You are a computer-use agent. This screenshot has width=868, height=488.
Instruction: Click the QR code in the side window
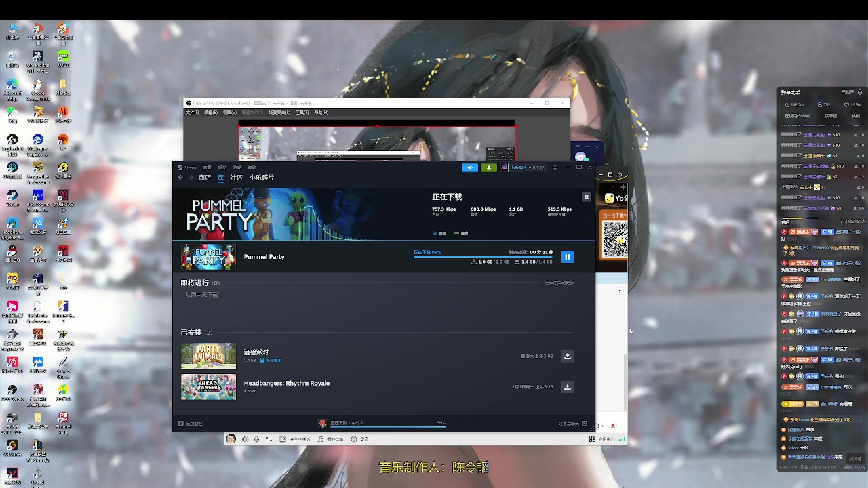click(614, 239)
